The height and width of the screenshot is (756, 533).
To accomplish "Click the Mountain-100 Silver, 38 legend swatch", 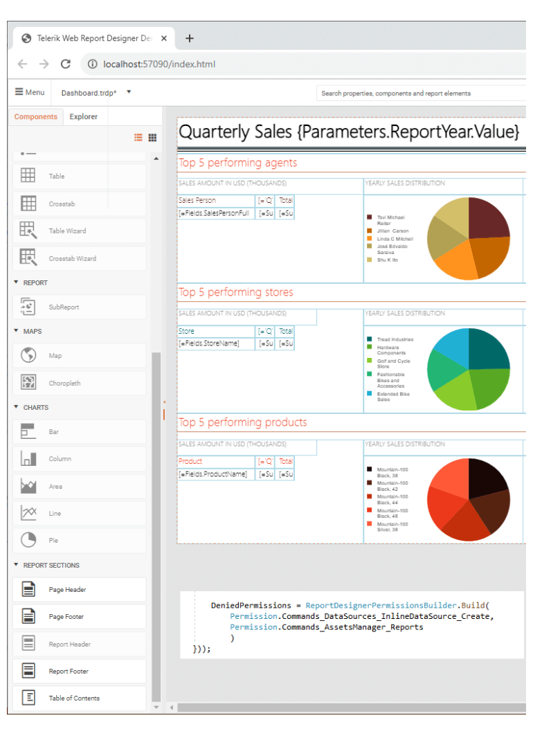I will click(369, 523).
